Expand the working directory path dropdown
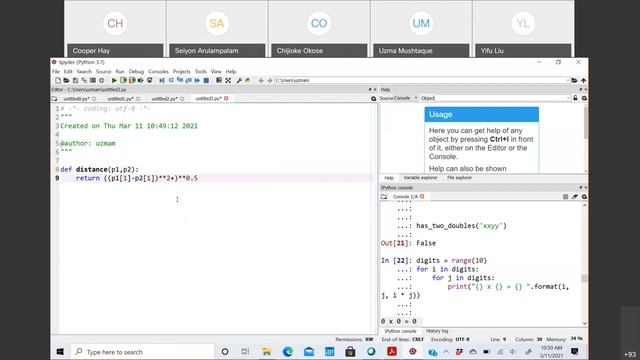The width and height of the screenshot is (640, 360). (x=568, y=80)
